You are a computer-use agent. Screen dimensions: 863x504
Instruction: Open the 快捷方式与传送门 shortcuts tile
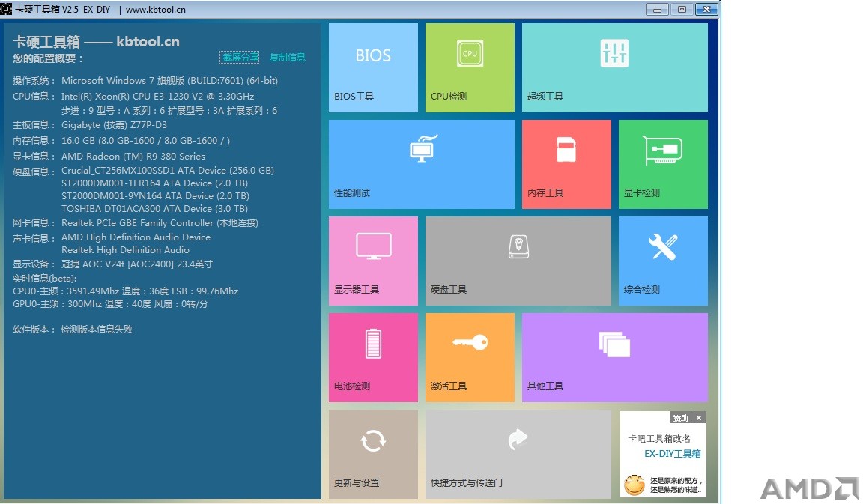tap(518, 454)
